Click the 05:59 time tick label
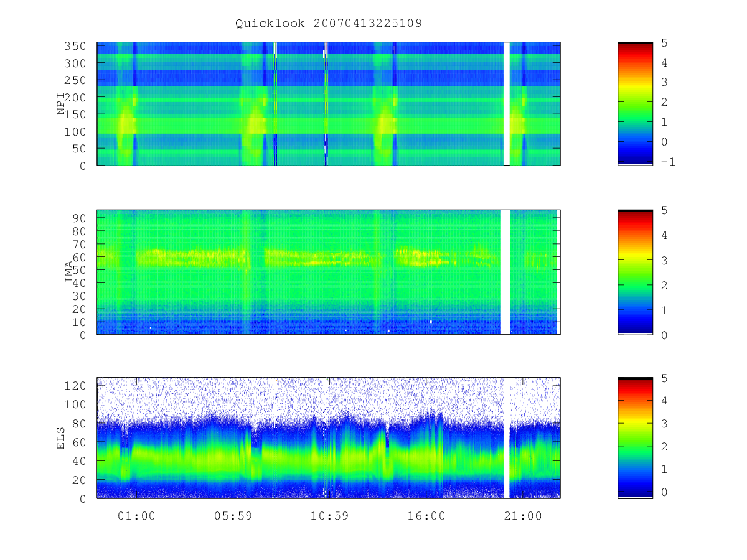 [x=233, y=516]
